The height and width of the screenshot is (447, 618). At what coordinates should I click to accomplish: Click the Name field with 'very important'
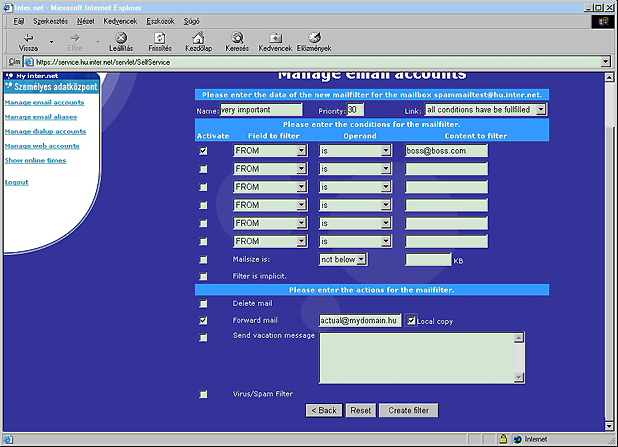[x=261, y=110]
